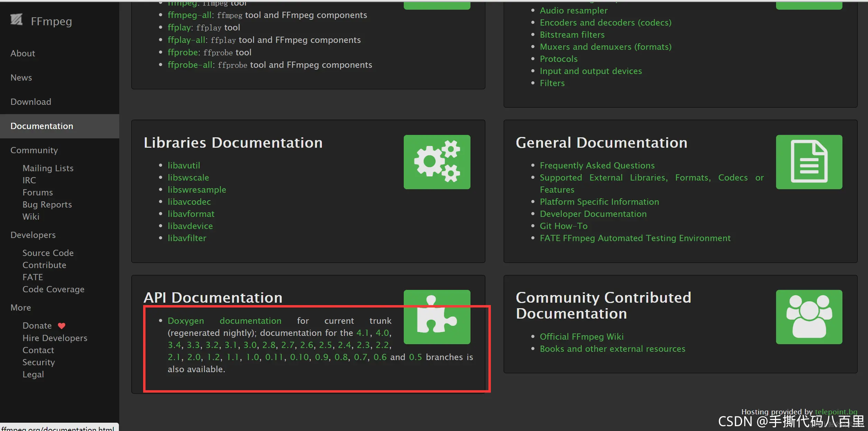This screenshot has height=431, width=868.
Task: Open the Developers sidebar section
Action: [x=33, y=235]
